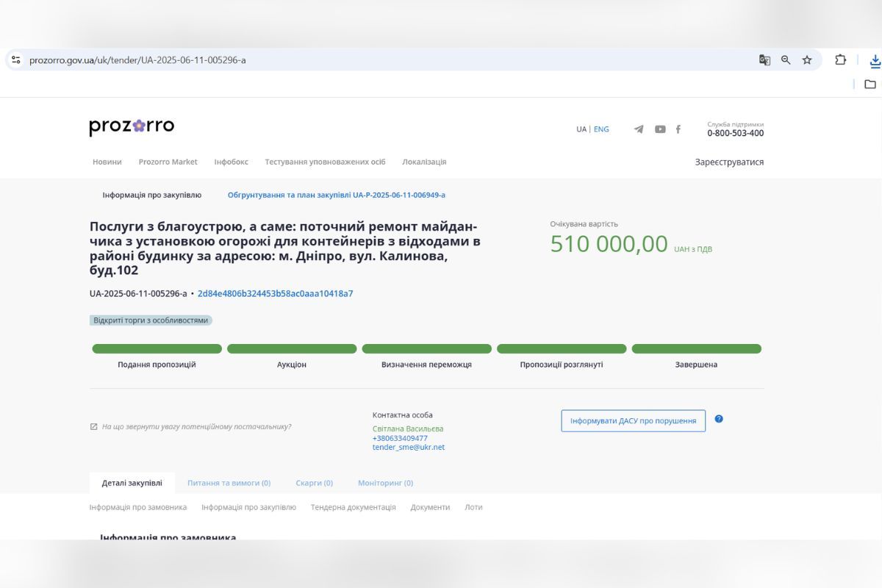Open Prozorro's Facebook page icon

pyautogui.click(x=678, y=129)
